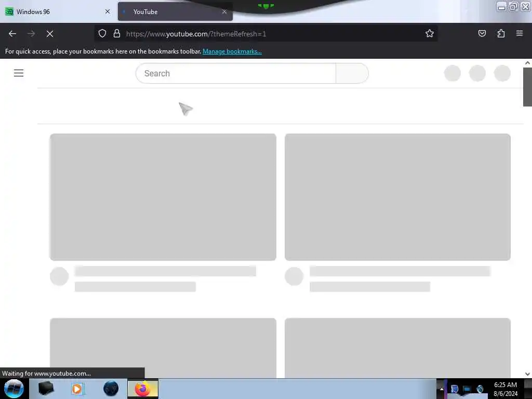
Task: Click the clock showing 6:25 AM
Action: click(x=506, y=389)
